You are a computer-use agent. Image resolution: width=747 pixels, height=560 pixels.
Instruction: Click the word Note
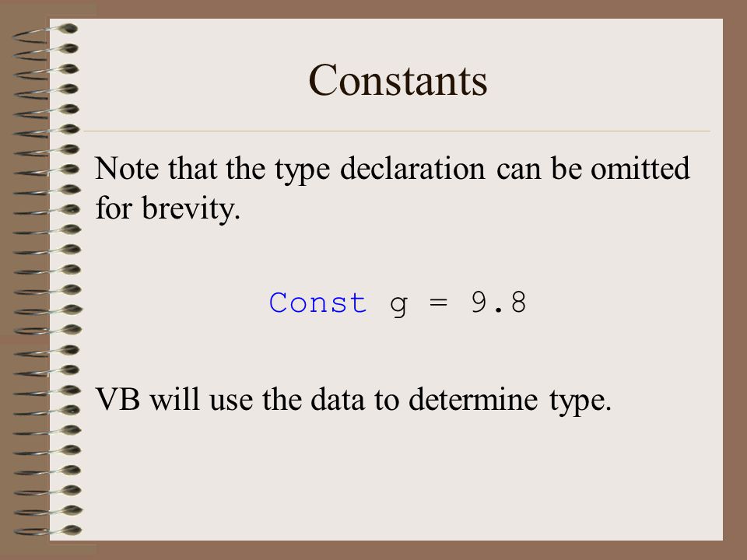point(127,169)
